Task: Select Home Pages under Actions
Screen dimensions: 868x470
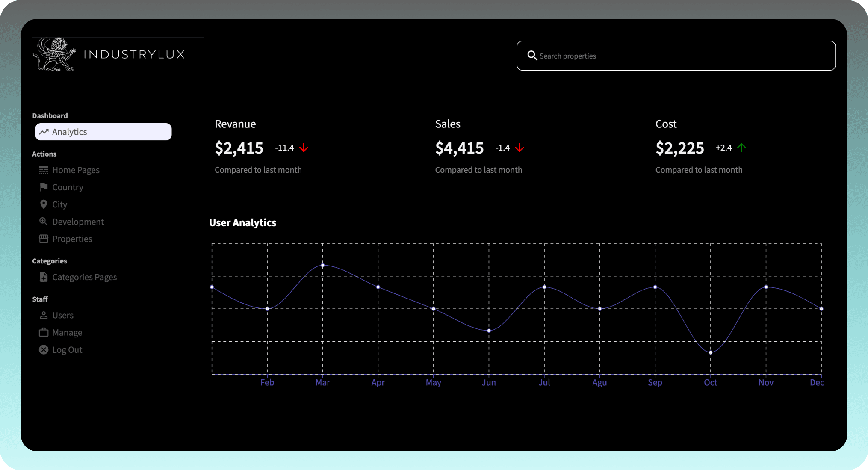Action: (76, 170)
